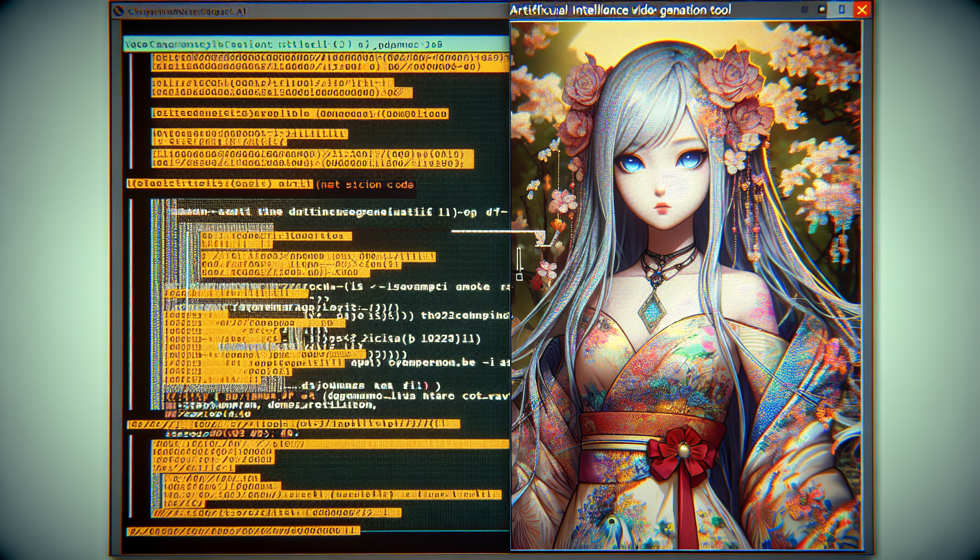This screenshot has width=980, height=560.
Task: Click the red "net sicion code" label
Action: (x=364, y=185)
